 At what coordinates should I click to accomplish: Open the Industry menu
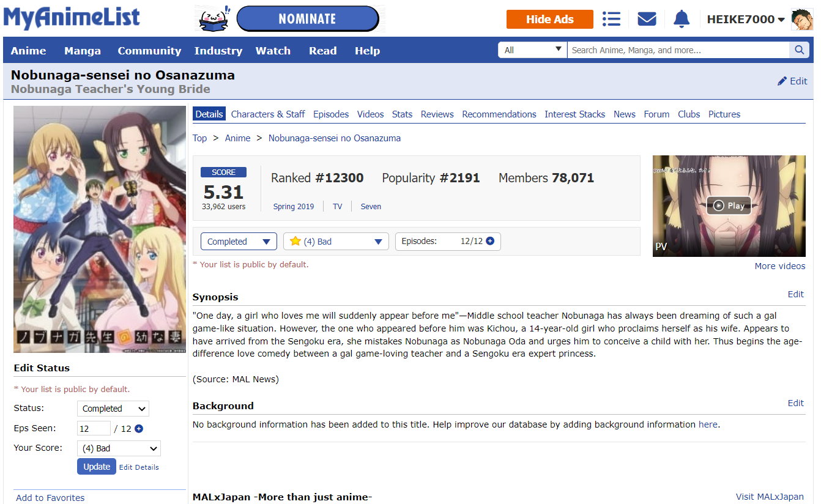tap(218, 51)
